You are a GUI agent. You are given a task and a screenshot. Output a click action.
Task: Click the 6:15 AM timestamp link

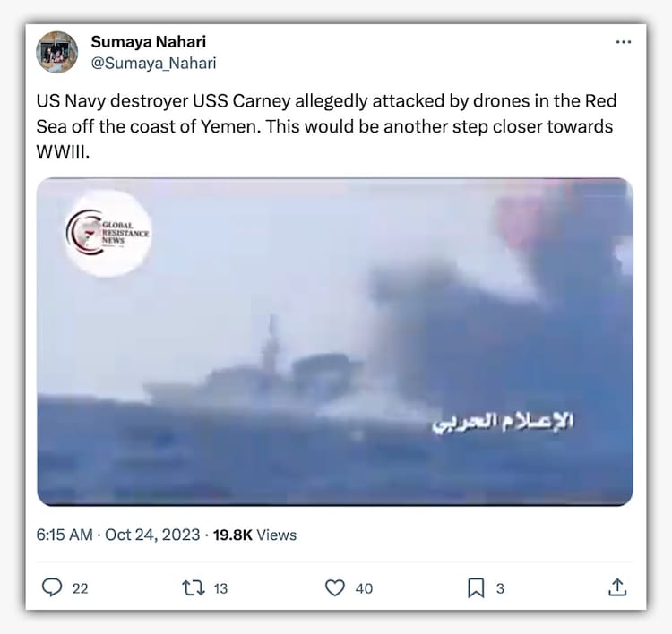pos(65,535)
